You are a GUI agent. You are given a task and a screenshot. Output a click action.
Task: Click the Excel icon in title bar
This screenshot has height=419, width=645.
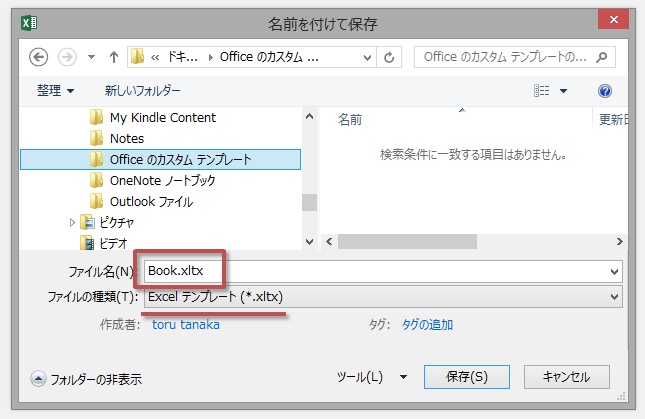click(x=29, y=23)
